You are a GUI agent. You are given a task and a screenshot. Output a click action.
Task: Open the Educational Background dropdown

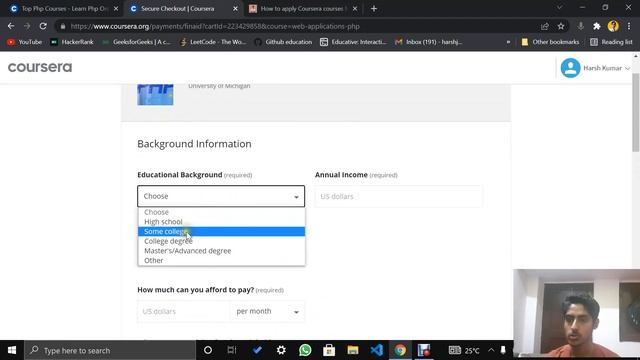tap(221, 196)
